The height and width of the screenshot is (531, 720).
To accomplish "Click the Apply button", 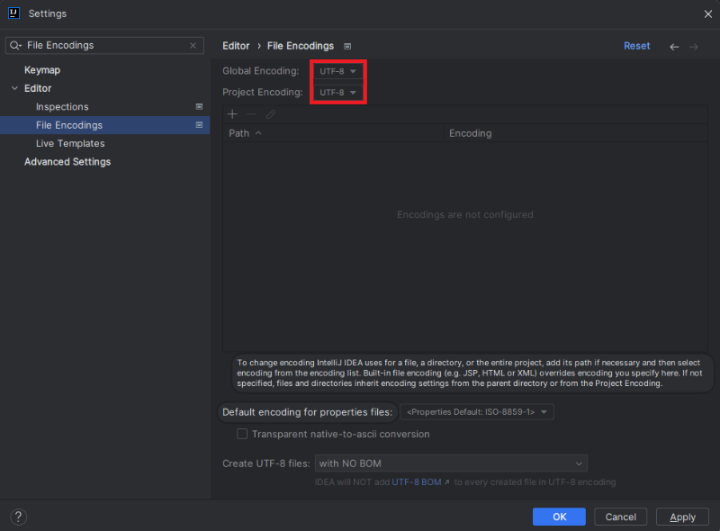I will point(682,517).
